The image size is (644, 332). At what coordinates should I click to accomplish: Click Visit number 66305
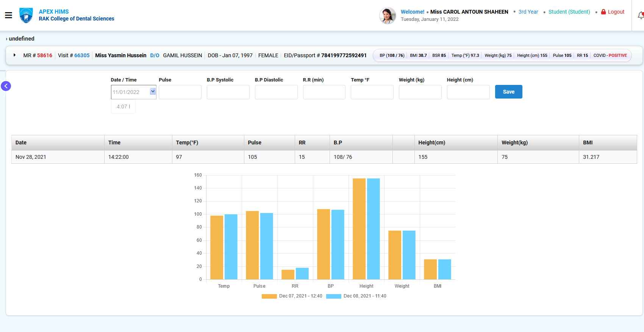tap(82, 55)
